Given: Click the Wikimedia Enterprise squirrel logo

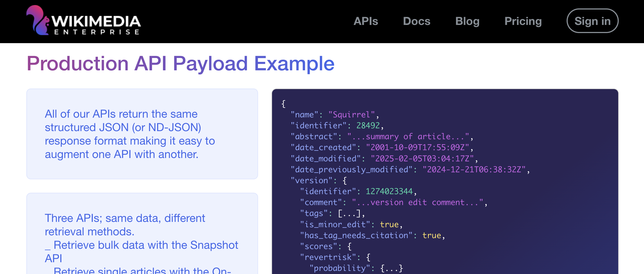Looking at the screenshot, I should (x=84, y=20).
